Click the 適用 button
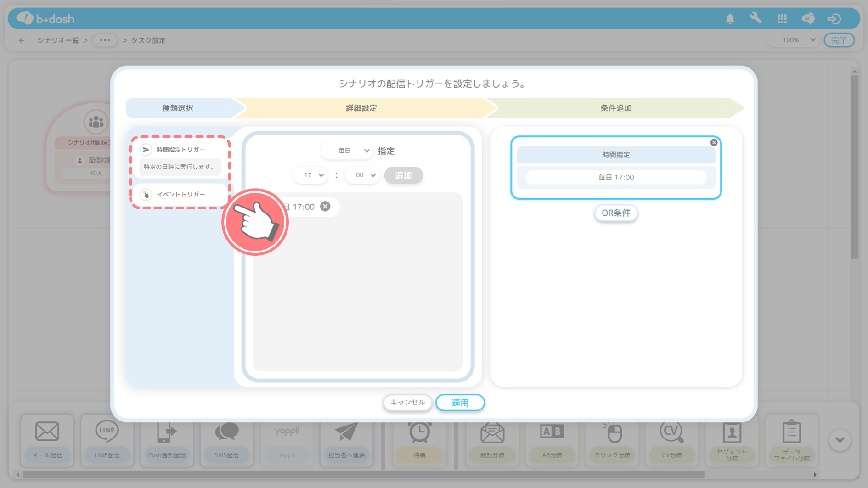Image resolution: width=868 pixels, height=488 pixels. 460,403
